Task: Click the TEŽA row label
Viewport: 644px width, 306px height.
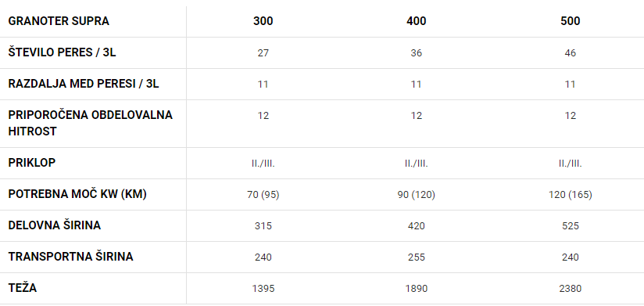Action: click(23, 287)
